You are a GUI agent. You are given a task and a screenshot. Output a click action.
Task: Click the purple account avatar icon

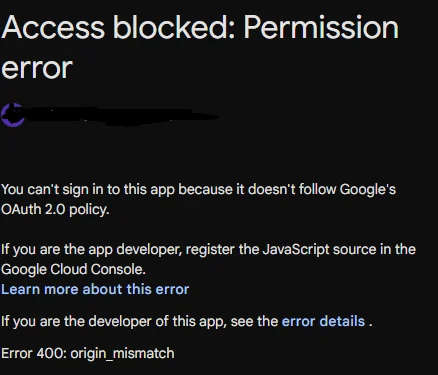click(13, 115)
